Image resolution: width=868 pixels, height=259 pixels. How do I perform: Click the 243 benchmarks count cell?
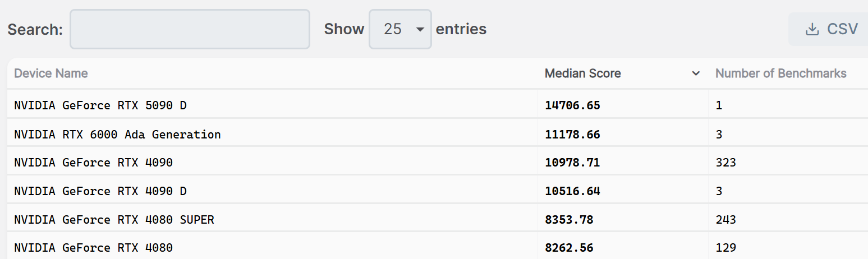pos(725,220)
